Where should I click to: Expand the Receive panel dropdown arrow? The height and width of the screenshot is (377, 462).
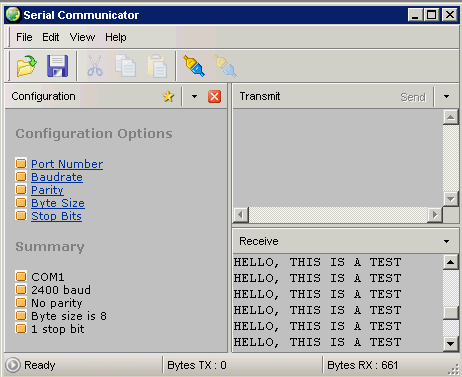446,241
